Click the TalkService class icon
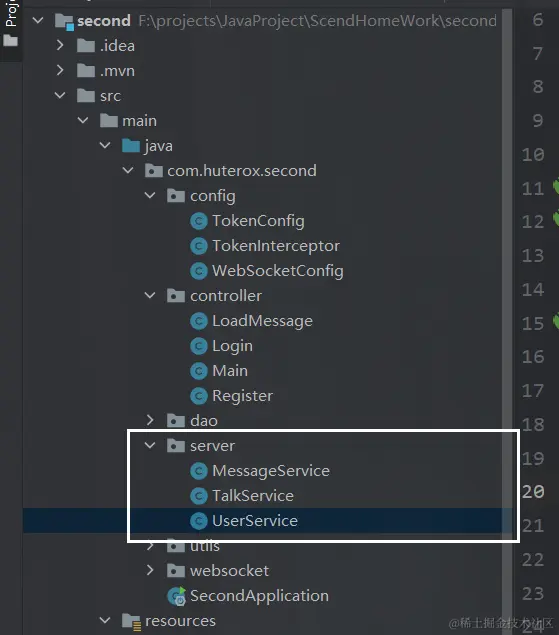This screenshot has height=635, width=559. [x=199, y=496]
